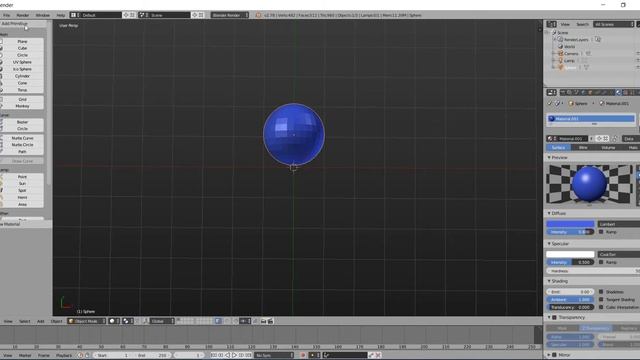Open the File menu

(x=7, y=15)
